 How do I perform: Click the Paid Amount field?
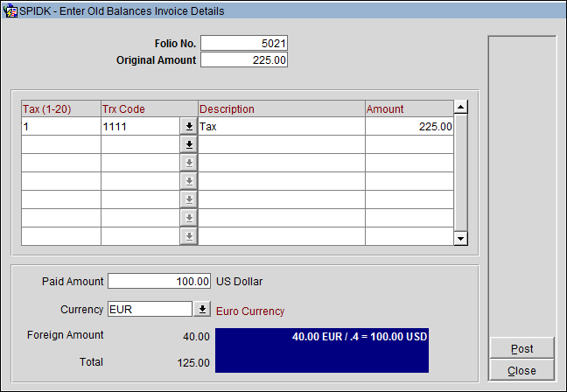(x=158, y=282)
